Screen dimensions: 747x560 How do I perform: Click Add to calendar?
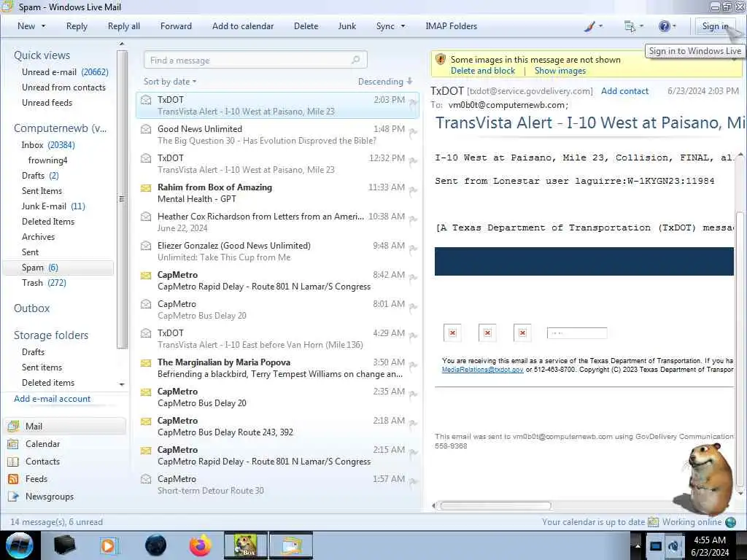coord(243,27)
